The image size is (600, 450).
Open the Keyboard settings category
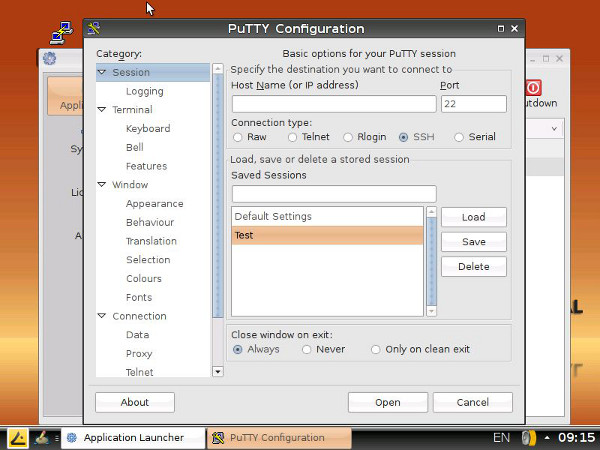click(x=148, y=129)
